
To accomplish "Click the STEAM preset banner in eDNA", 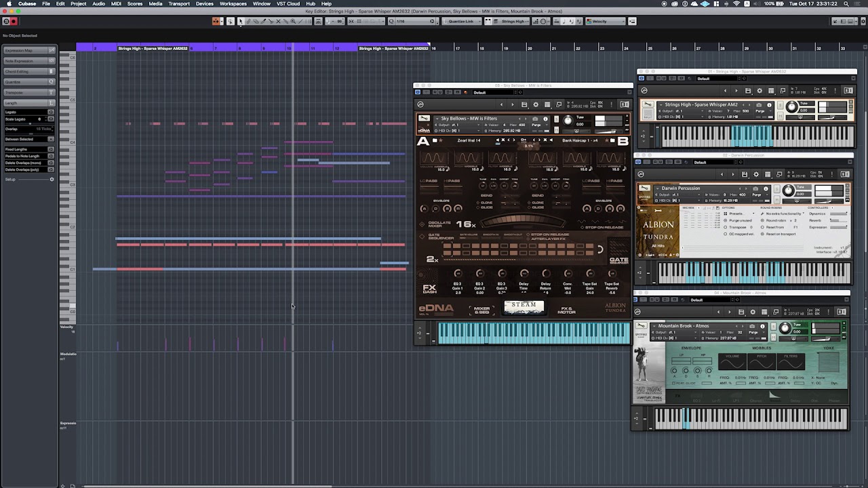I will tap(524, 307).
